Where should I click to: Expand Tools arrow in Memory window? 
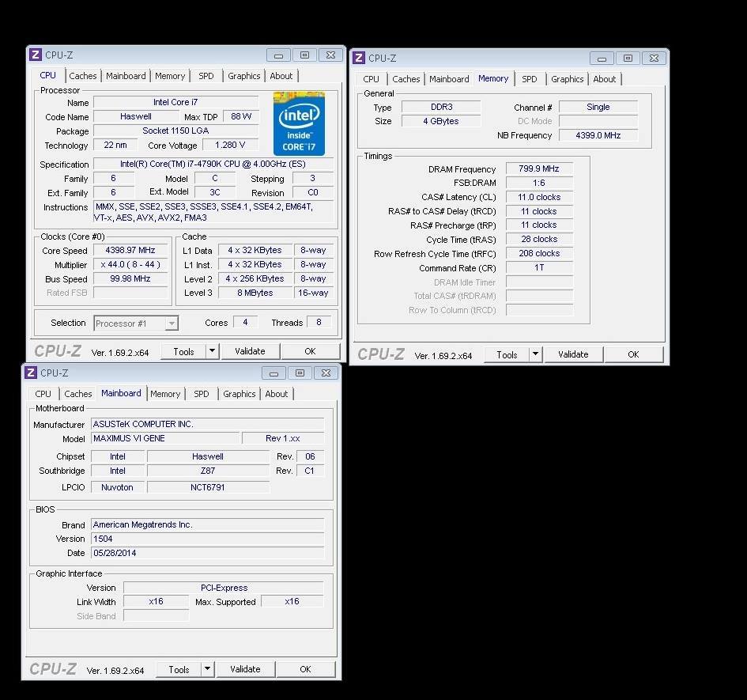click(x=535, y=354)
